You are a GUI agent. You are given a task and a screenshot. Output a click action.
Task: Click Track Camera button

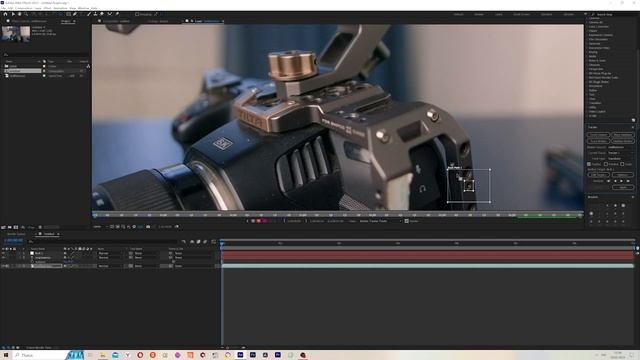pyautogui.click(x=598, y=135)
